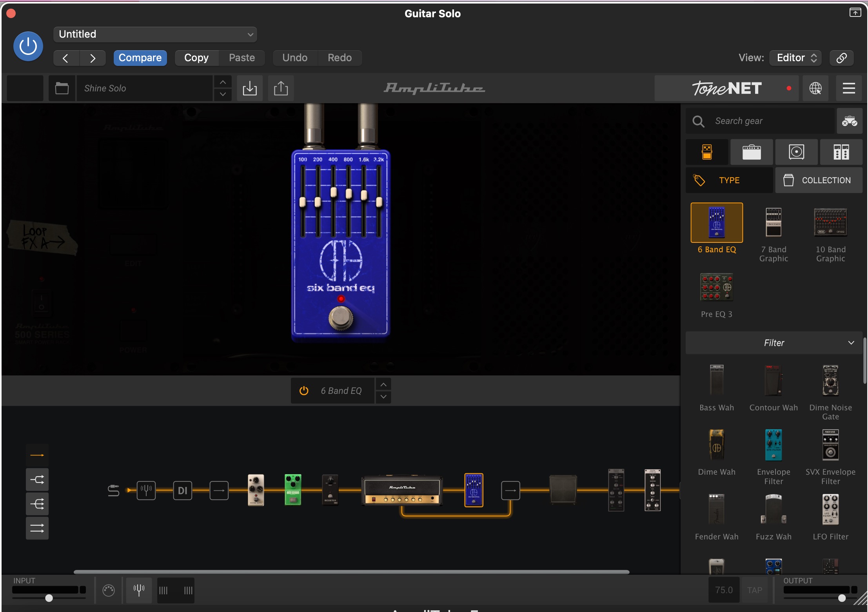The image size is (868, 612).
Task: Open the hamburger main menu
Action: click(849, 88)
